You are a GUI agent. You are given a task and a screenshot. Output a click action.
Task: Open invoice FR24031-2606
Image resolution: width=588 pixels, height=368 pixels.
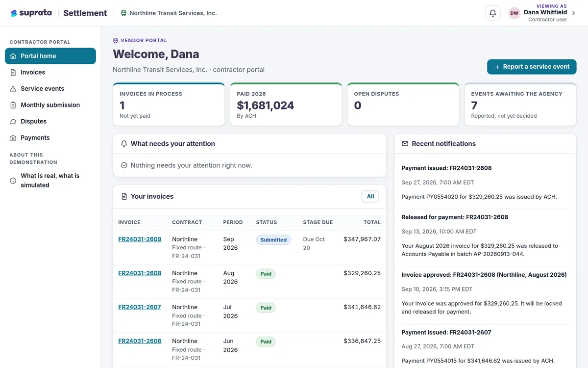[x=140, y=341]
